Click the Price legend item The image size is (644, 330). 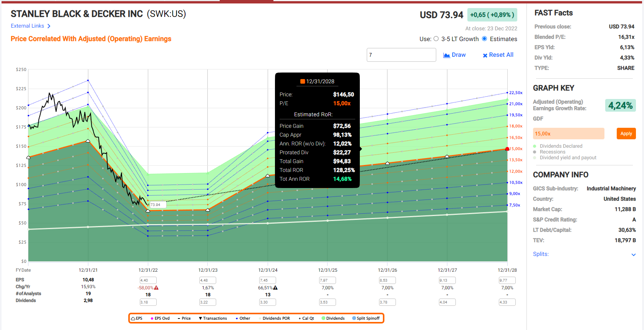[184, 318]
